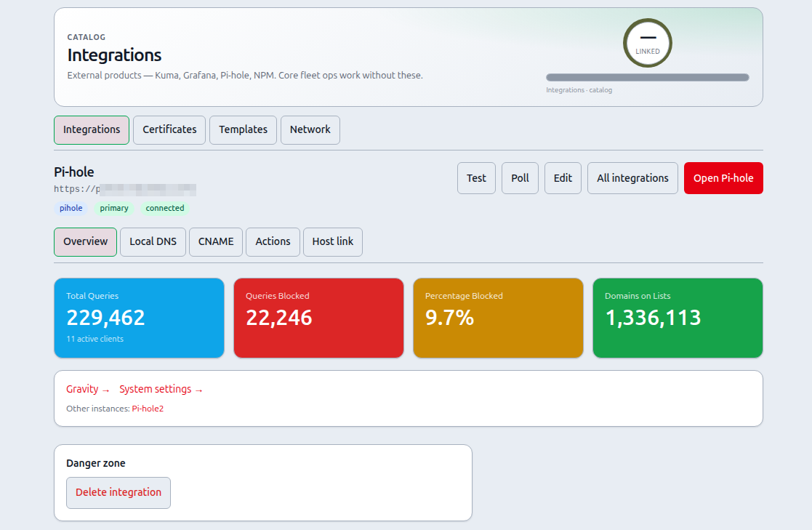The image size is (812, 530).
Task: Open the Templates tab
Action: pos(243,129)
